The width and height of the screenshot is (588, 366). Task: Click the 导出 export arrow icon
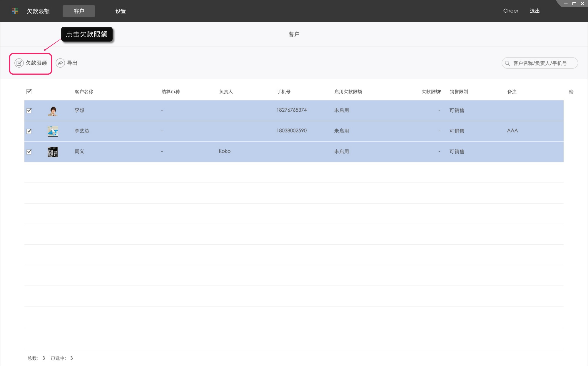point(60,63)
